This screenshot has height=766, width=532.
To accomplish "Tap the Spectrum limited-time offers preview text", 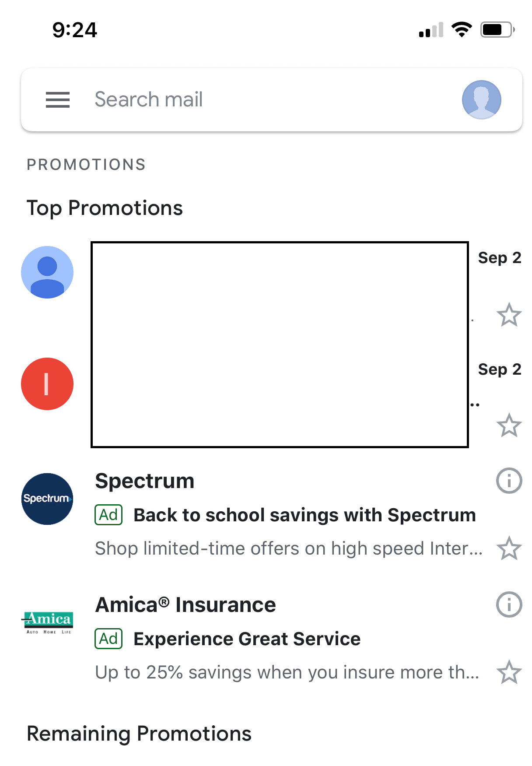I will pyautogui.click(x=289, y=548).
